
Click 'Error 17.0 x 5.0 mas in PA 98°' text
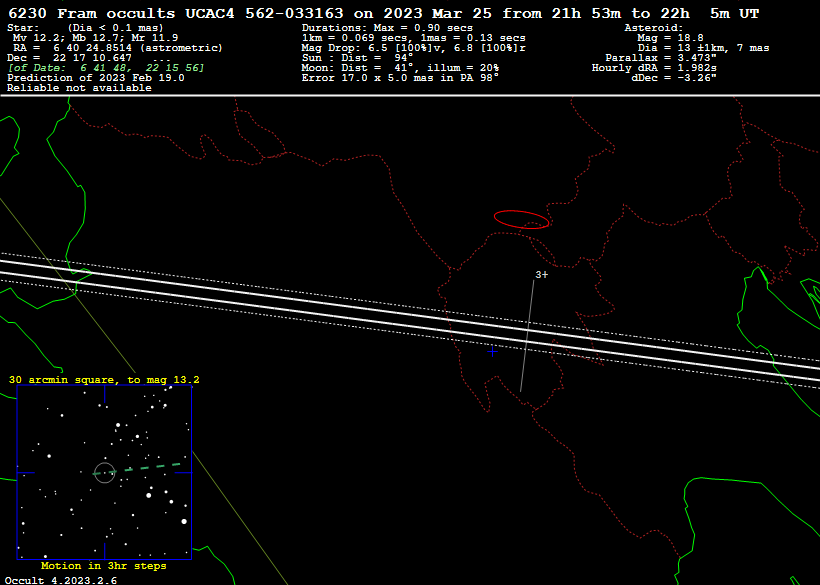[x=400, y=78]
